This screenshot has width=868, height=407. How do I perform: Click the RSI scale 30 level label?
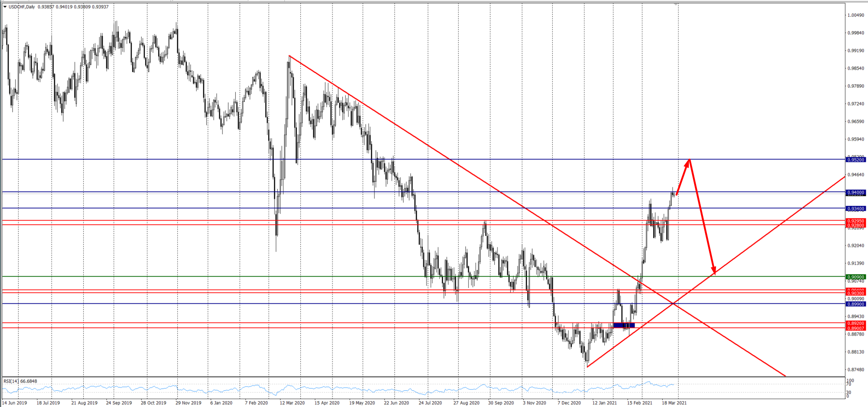pos(849,392)
